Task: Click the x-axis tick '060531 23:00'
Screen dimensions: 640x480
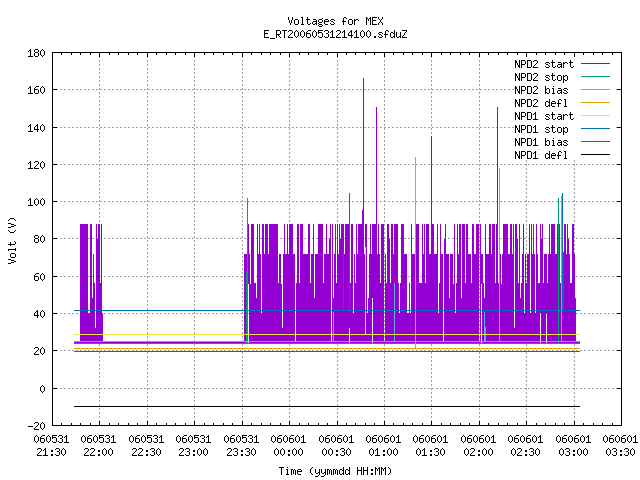Action: pos(193,446)
